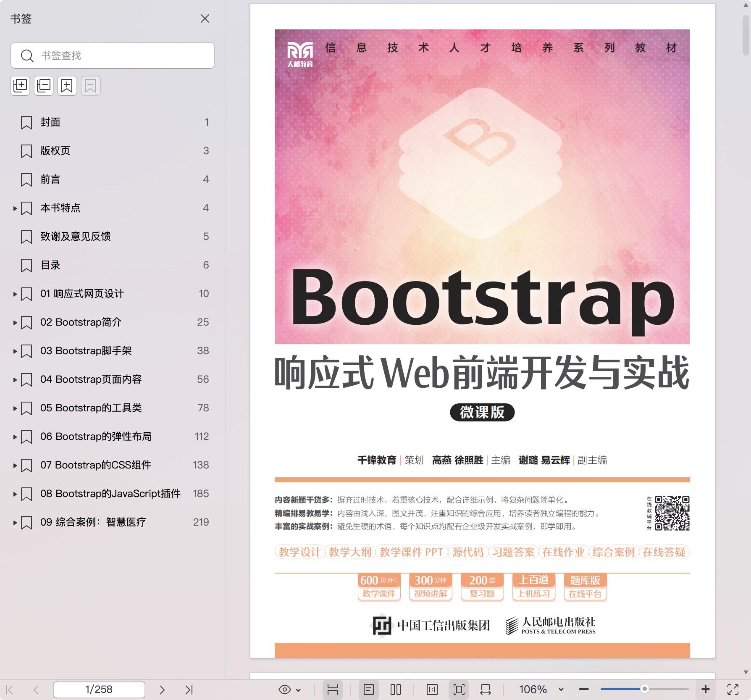Screen dimensions: 751x700
Task: Click the zoom in plus button
Action: [706, 689]
